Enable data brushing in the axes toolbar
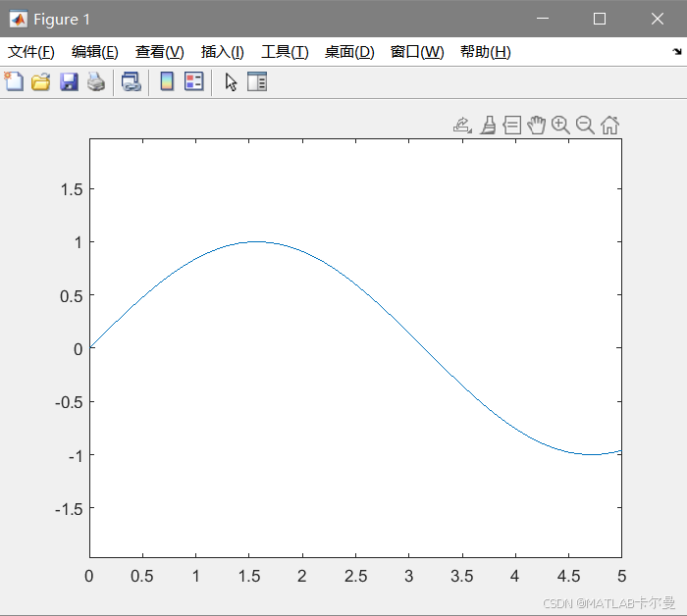The image size is (687, 616). [x=488, y=126]
